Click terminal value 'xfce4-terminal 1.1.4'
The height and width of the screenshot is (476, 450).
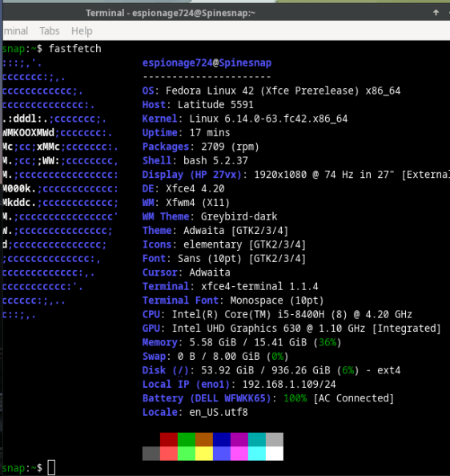point(259,286)
